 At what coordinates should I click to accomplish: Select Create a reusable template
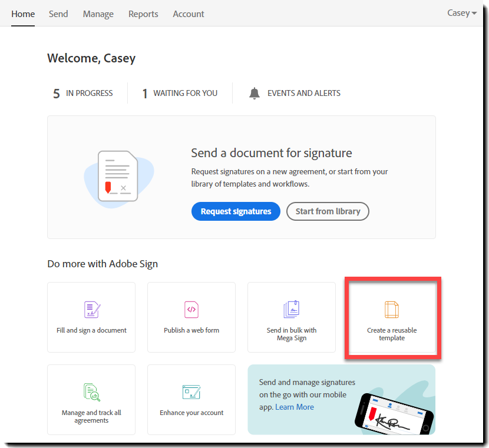391,317
